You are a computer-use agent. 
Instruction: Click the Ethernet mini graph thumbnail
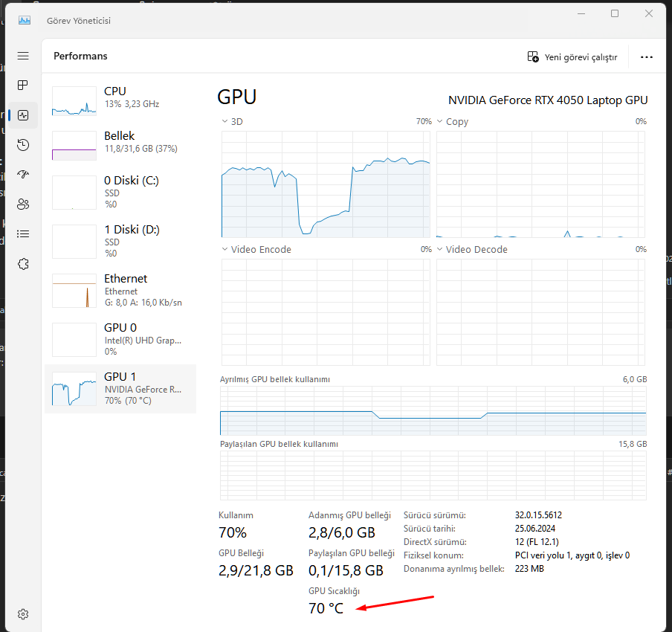pyautogui.click(x=74, y=291)
